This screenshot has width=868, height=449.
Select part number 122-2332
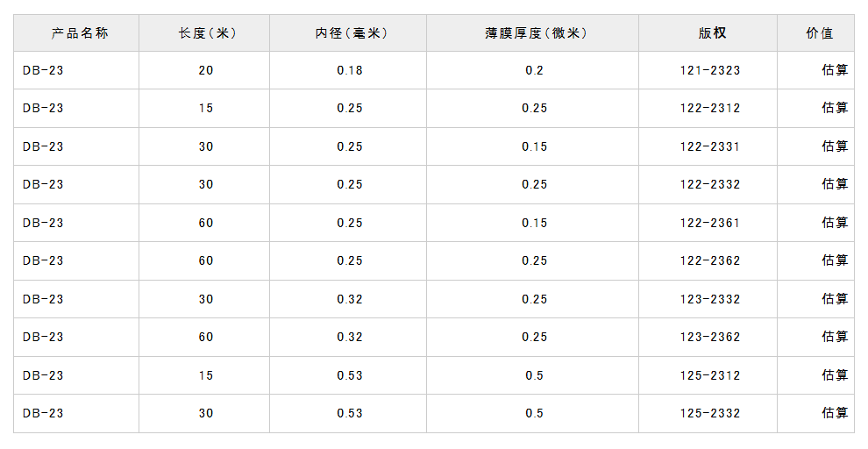click(709, 184)
